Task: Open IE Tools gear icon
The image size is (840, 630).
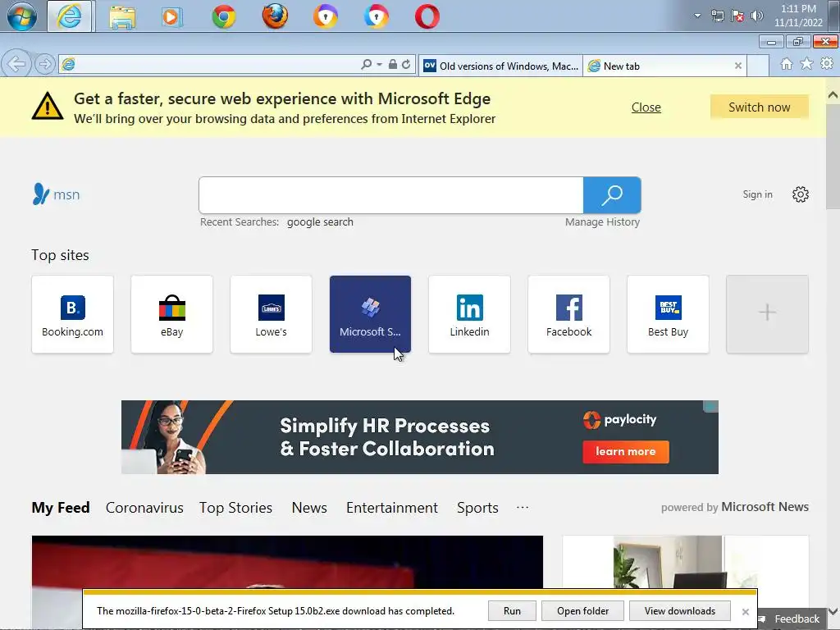Action: (x=827, y=64)
